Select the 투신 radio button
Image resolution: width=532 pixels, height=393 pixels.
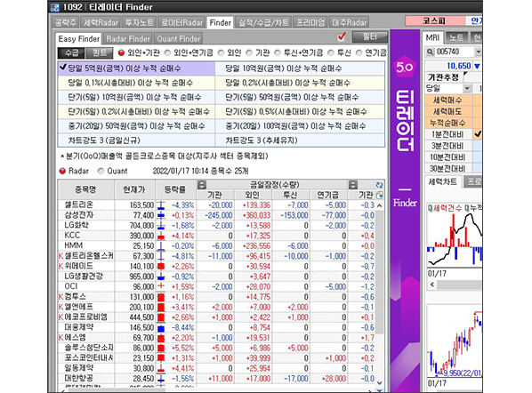(x=331, y=52)
